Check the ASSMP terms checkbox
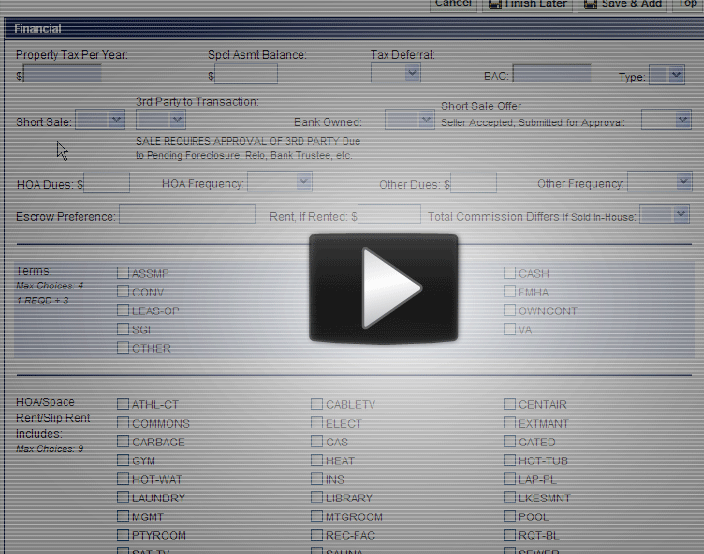Viewport: 704px width, 554px height. tap(123, 273)
